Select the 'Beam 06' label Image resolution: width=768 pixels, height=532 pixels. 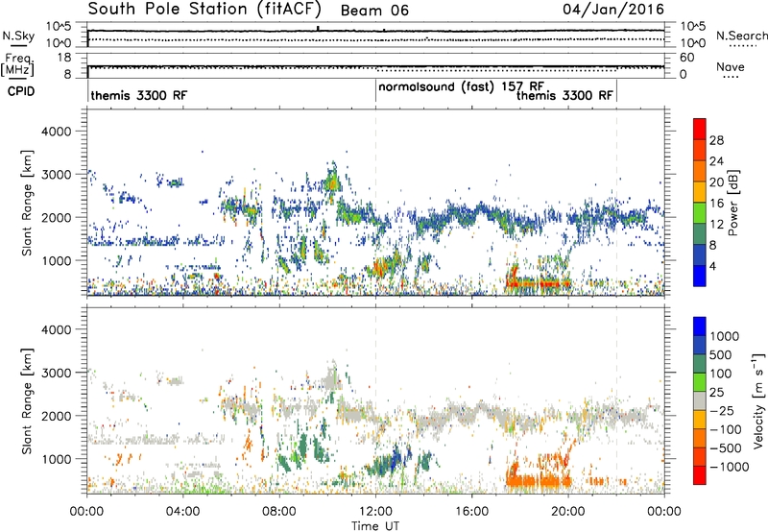pyautogui.click(x=374, y=11)
